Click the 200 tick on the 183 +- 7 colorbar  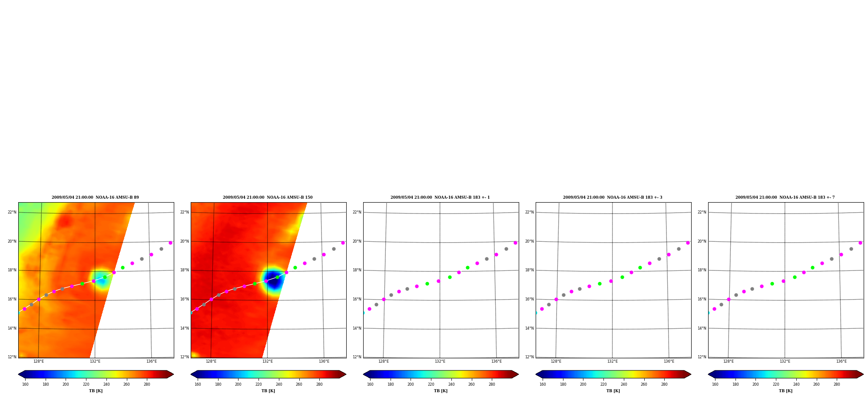pos(755,384)
